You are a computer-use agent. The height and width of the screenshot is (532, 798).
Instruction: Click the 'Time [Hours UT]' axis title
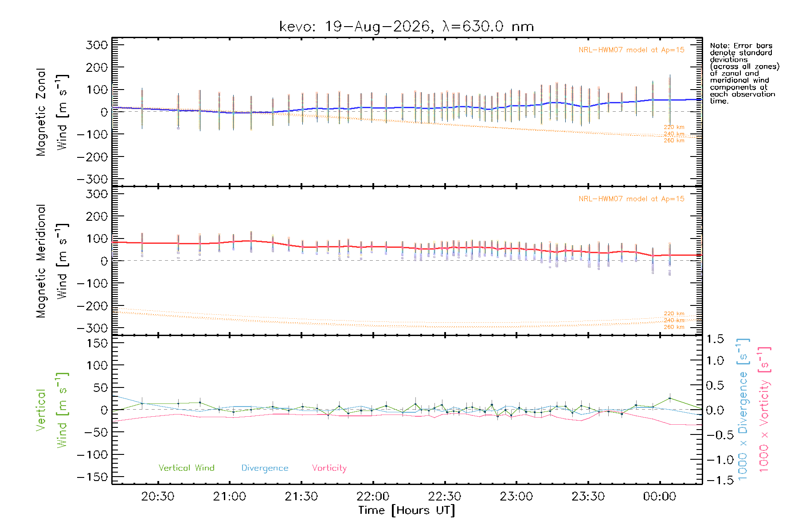coord(407,510)
